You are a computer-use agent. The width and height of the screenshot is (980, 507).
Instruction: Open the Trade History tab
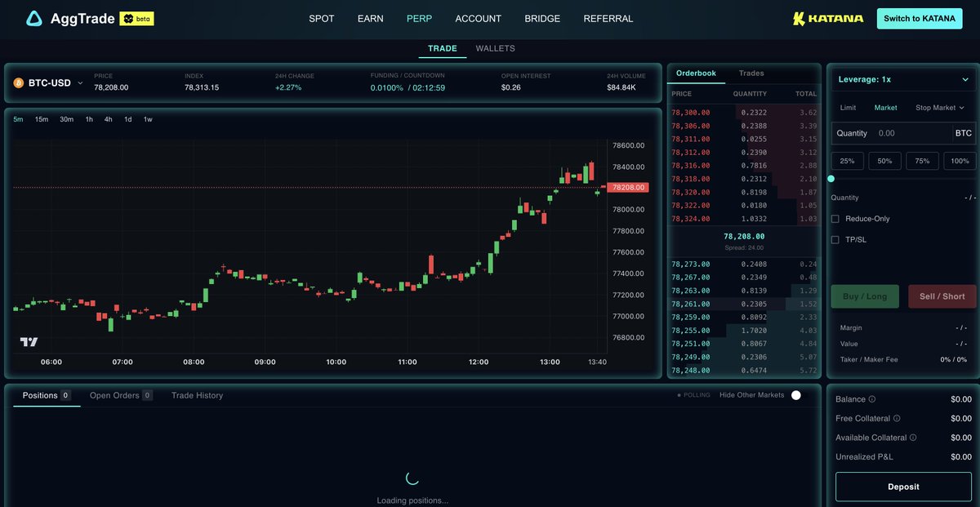point(197,395)
